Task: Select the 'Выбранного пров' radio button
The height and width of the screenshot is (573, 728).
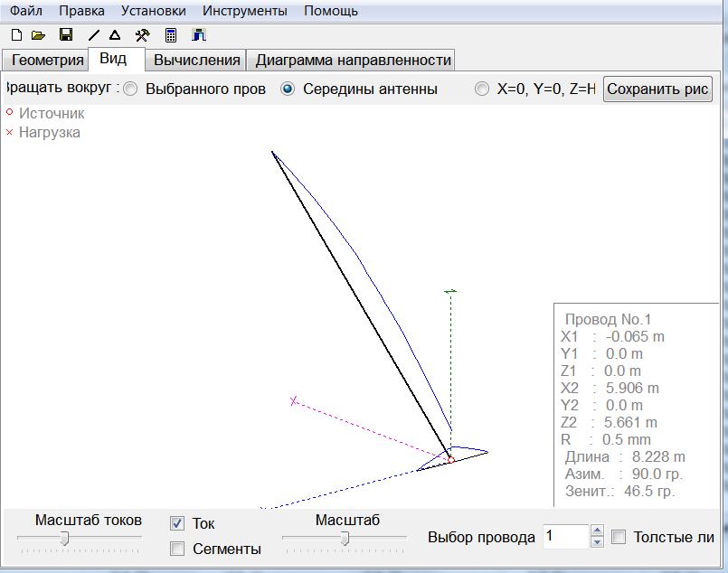Action: (131, 89)
